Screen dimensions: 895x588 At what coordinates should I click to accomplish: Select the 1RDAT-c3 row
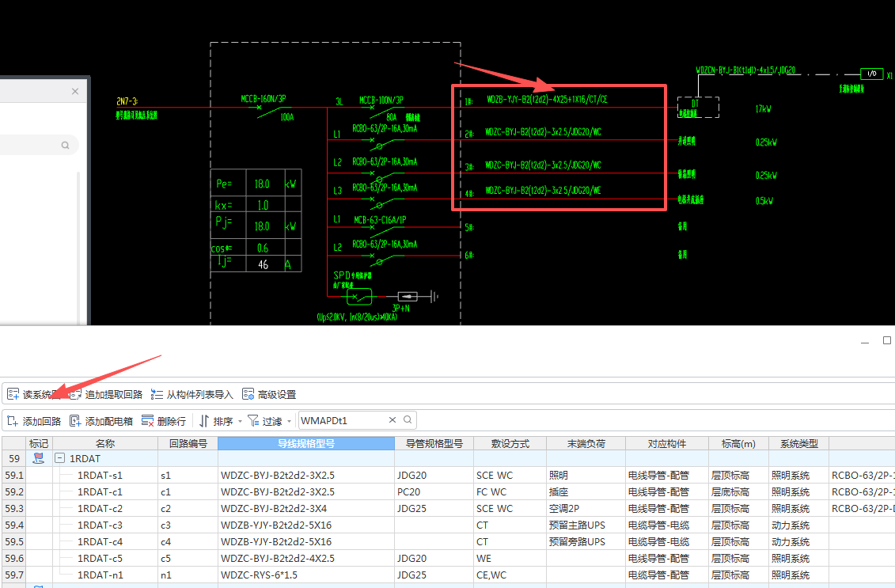pyautogui.click(x=448, y=525)
